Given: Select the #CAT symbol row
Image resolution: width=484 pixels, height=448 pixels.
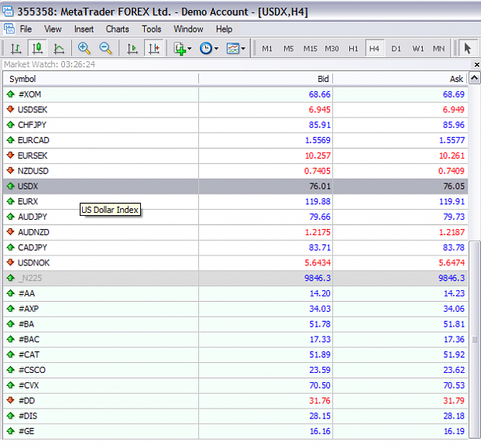Looking at the screenshot, I should pyautogui.click(x=235, y=354).
